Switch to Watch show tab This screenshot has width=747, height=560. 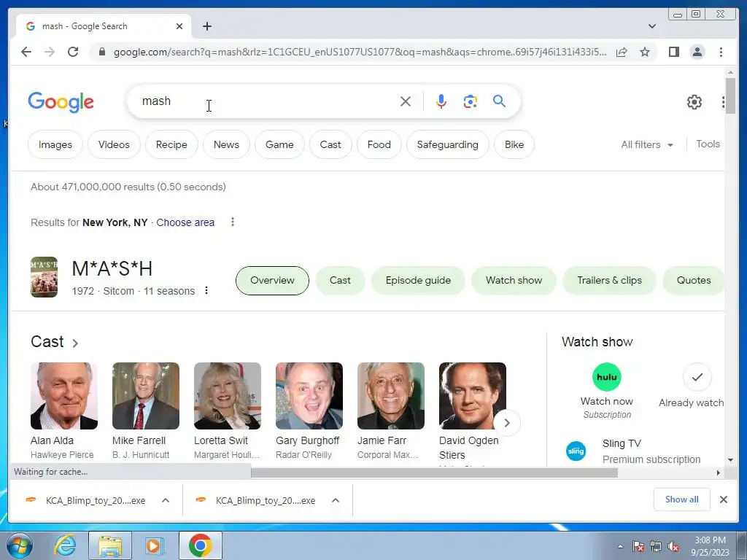tap(514, 280)
